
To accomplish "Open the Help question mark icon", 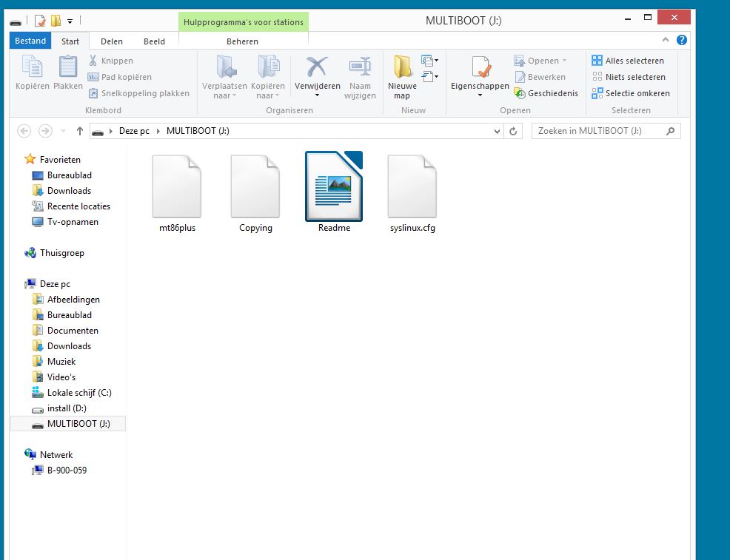I will [682, 40].
